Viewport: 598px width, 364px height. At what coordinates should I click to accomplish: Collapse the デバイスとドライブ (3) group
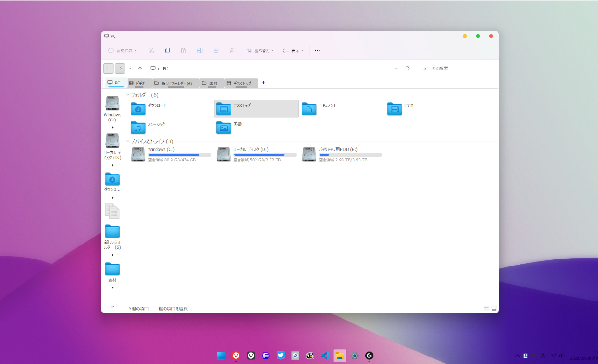point(128,141)
